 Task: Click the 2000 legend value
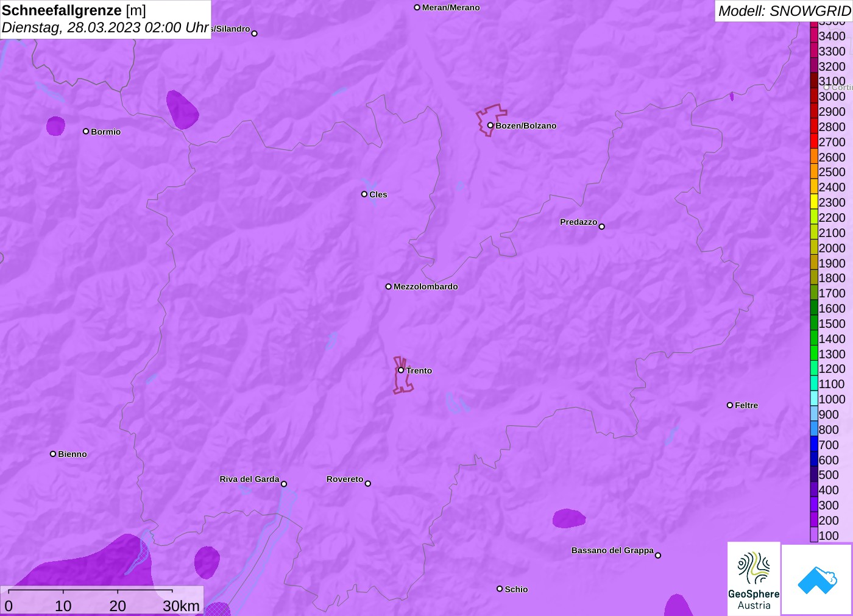tap(832, 248)
